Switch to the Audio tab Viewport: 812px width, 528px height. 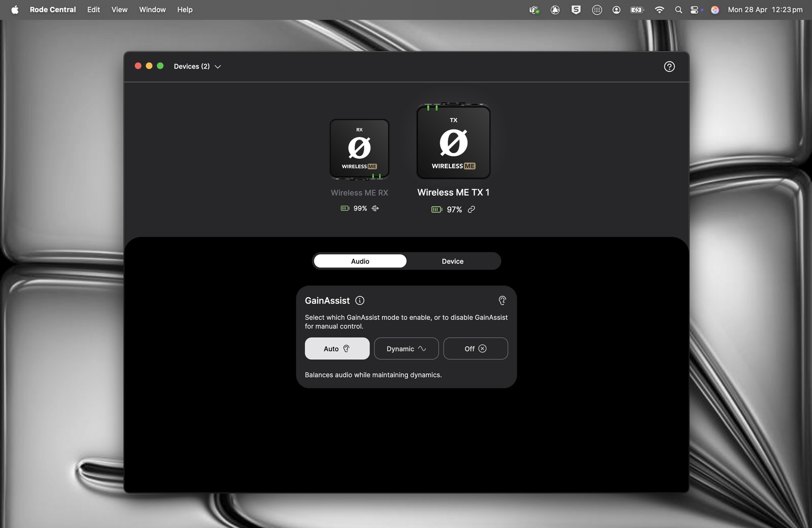[360, 261]
